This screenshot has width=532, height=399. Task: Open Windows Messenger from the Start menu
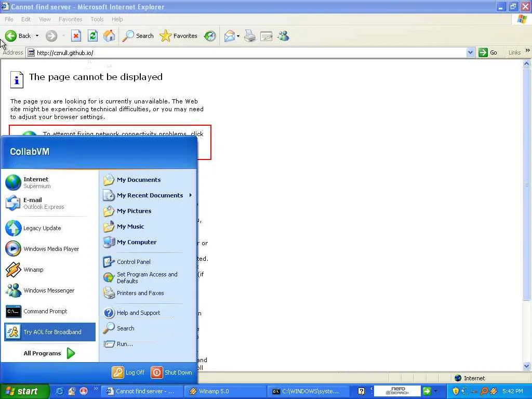[x=49, y=290]
